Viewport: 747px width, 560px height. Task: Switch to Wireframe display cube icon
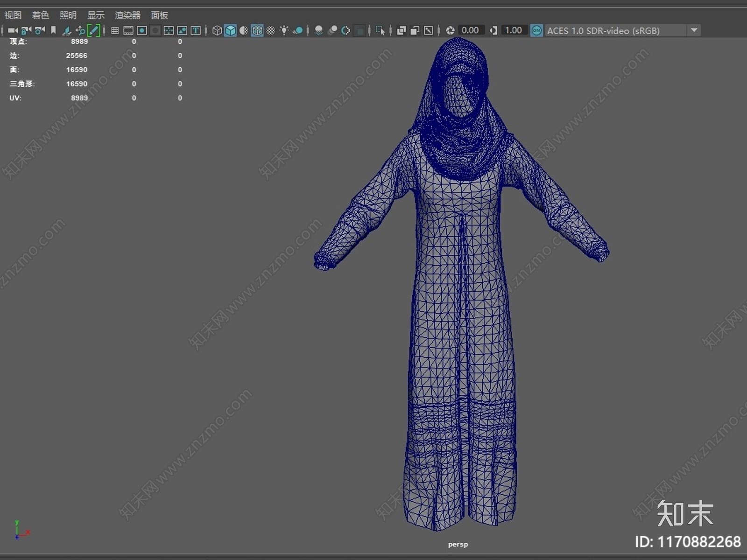click(217, 30)
